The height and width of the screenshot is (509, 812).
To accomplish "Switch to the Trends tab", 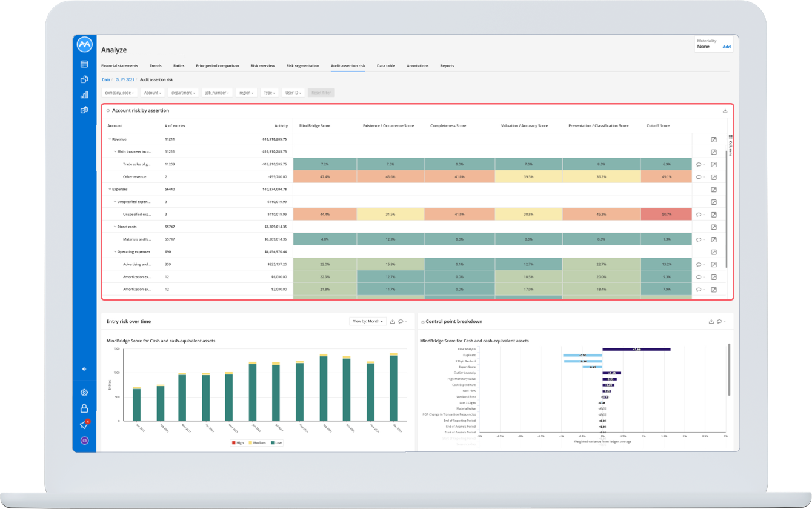I will coord(156,65).
